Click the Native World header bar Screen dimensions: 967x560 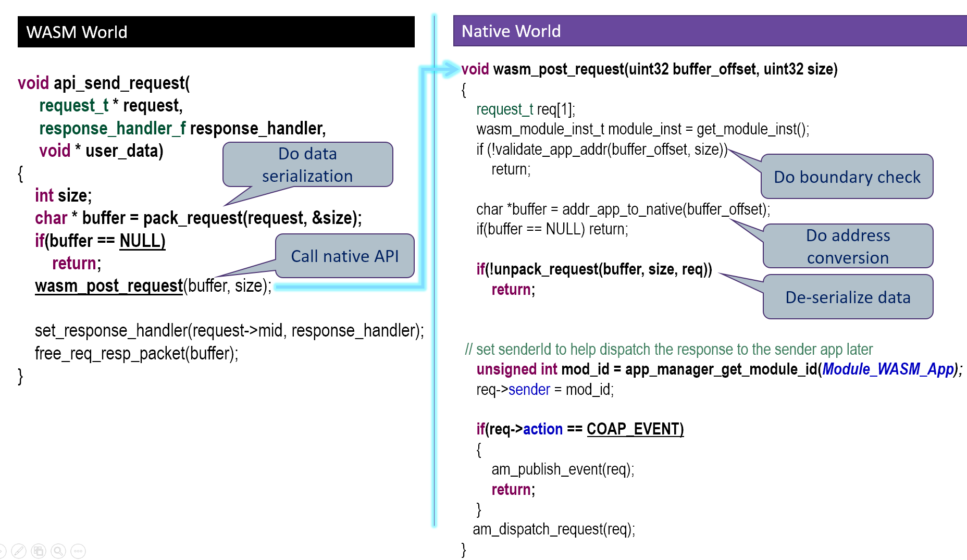point(710,31)
